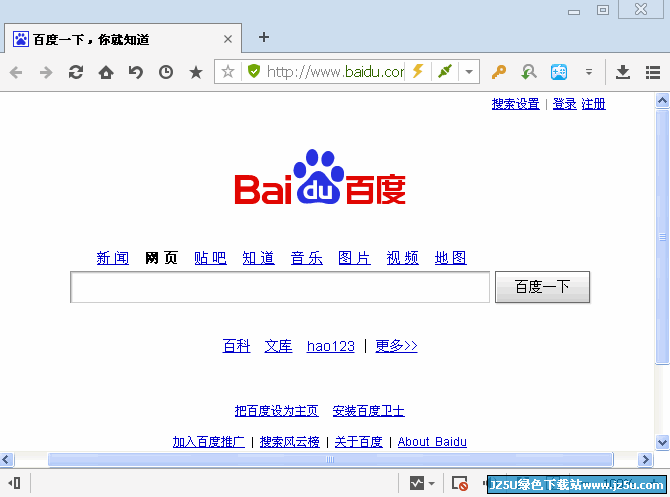670x497 pixels.
Task: Restore closed tab with undo icon
Action: (x=136, y=72)
